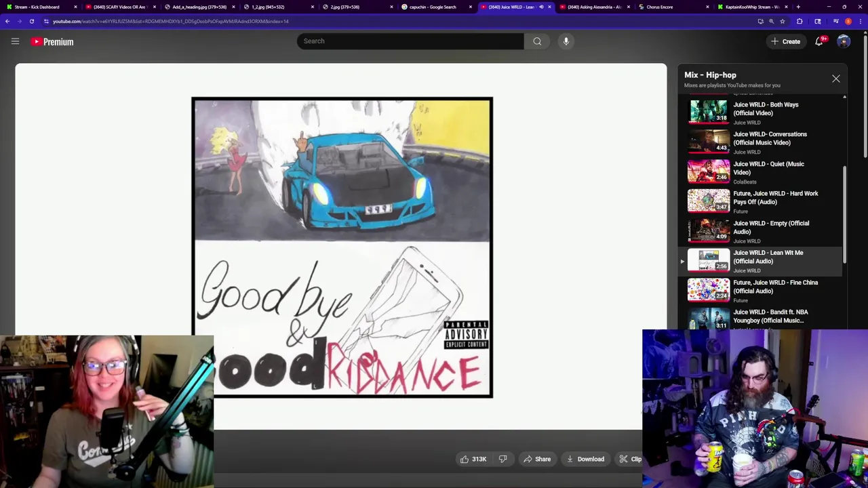Image resolution: width=868 pixels, height=488 pixels.
Task: Click the Mix - Hip-hop playlist title
Action: (x=710, y=75)
